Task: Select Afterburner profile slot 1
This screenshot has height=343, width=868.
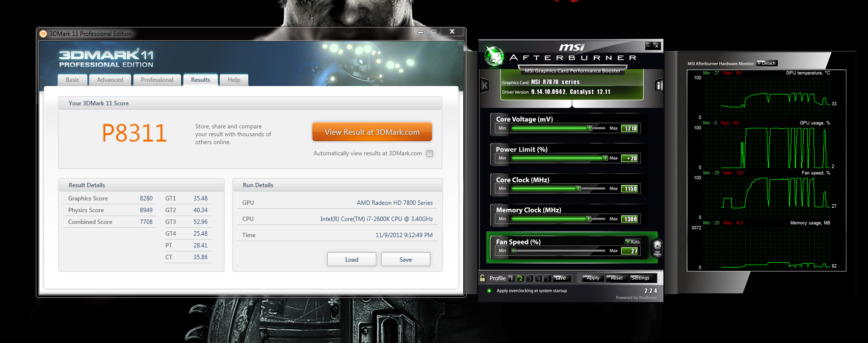Action: point(511,278)
